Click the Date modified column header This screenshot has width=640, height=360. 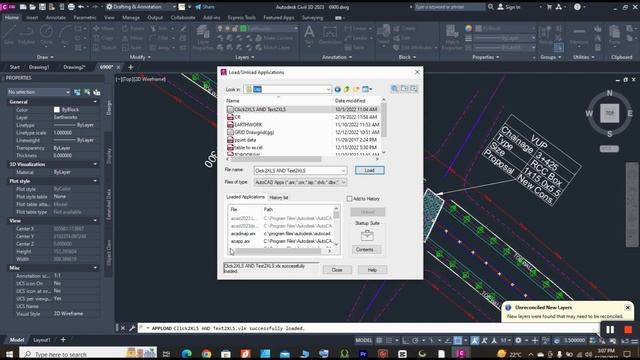[350, 100]
